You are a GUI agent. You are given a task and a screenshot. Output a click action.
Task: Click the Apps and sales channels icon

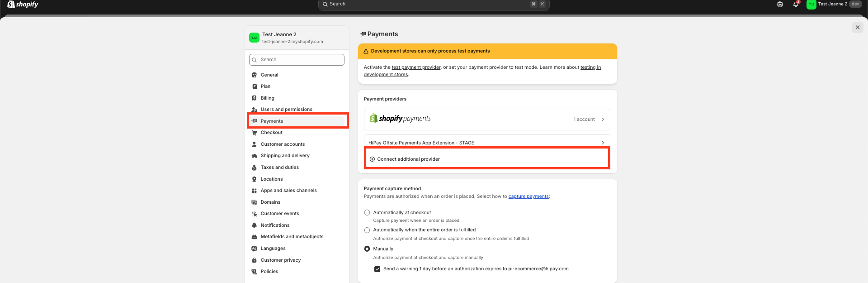click(254, 191)
